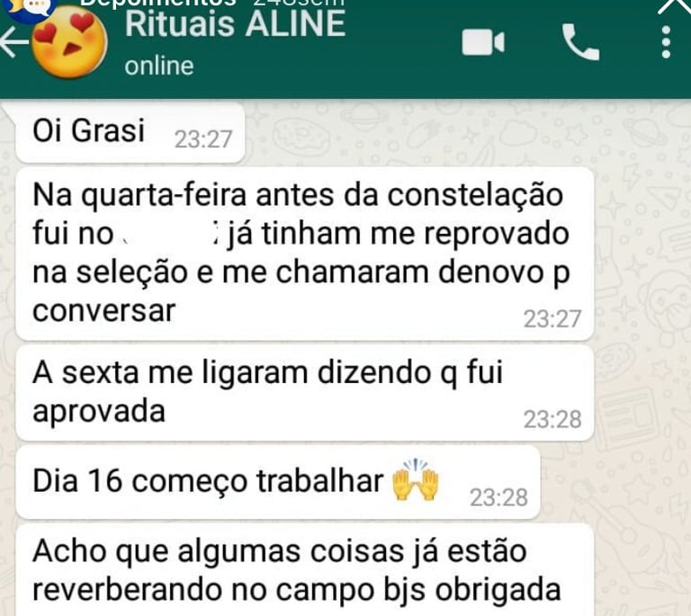Select the 'A sexta me ligaram' message
The image size is (691, 616).
(304, 393)
